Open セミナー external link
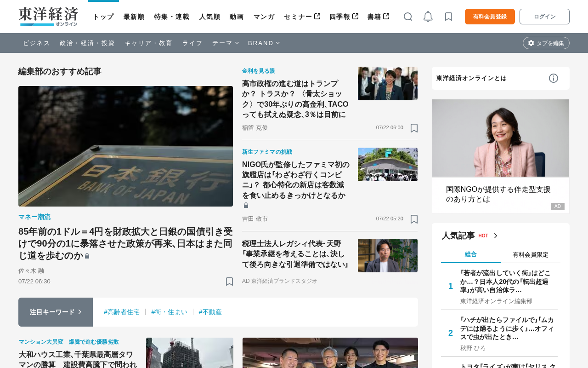 coord(302,17)
